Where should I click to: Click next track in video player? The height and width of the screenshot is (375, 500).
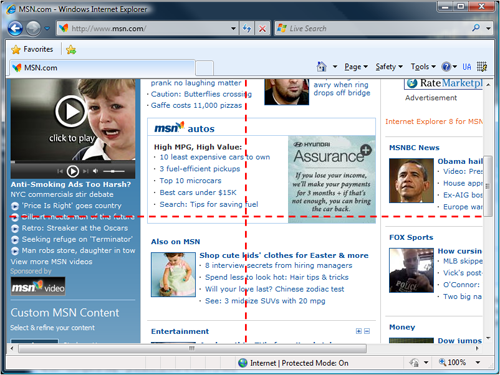86,171
